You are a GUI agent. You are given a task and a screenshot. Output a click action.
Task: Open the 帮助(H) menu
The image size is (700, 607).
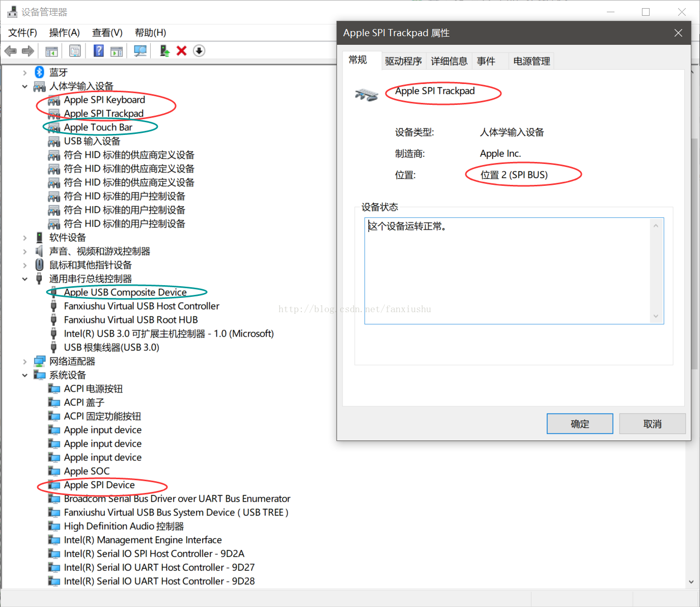tap(150, 33)
